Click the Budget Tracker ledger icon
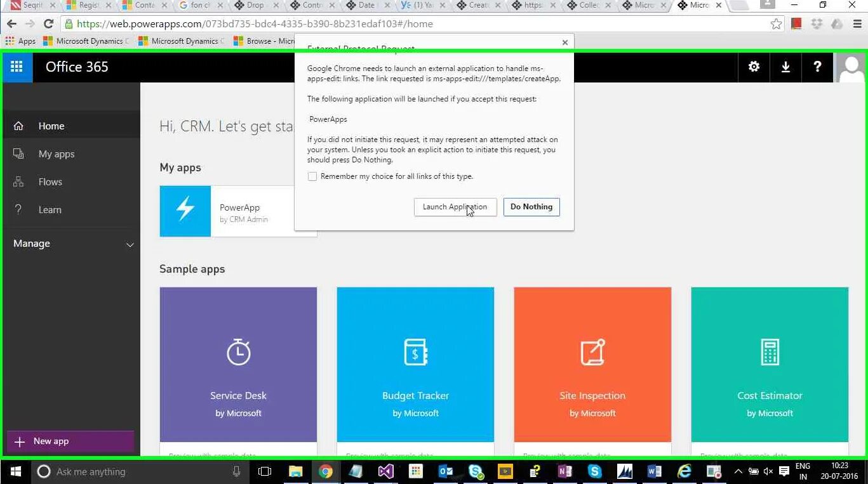 tap(415, 352)
